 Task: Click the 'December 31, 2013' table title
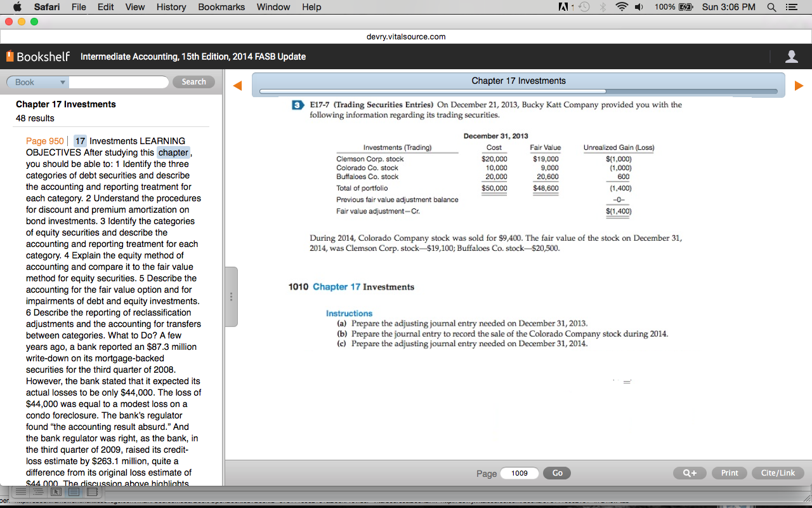[x=496, y=136]
